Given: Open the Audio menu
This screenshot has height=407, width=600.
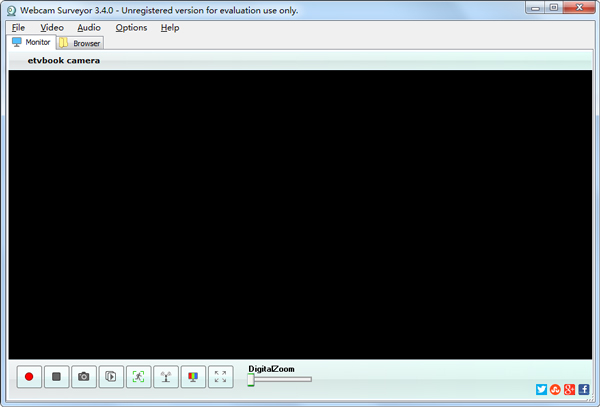Looking at the screenshot, I should click(89, 28).
